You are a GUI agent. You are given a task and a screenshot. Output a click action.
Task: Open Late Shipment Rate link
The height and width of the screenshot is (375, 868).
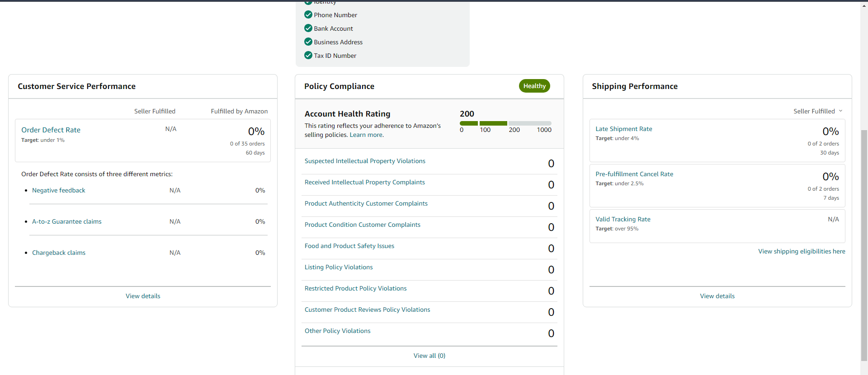(624, 129)
